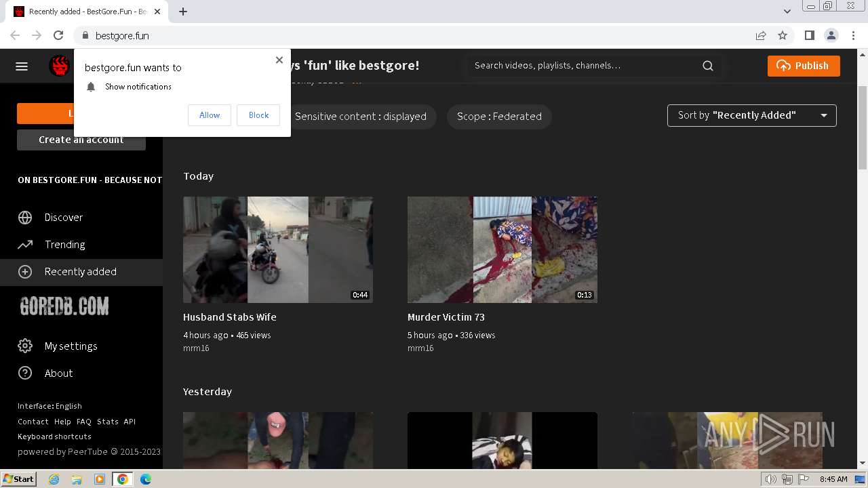Close the notification permission popup
The height and width of the screenshot is (488, 868).
279,60
